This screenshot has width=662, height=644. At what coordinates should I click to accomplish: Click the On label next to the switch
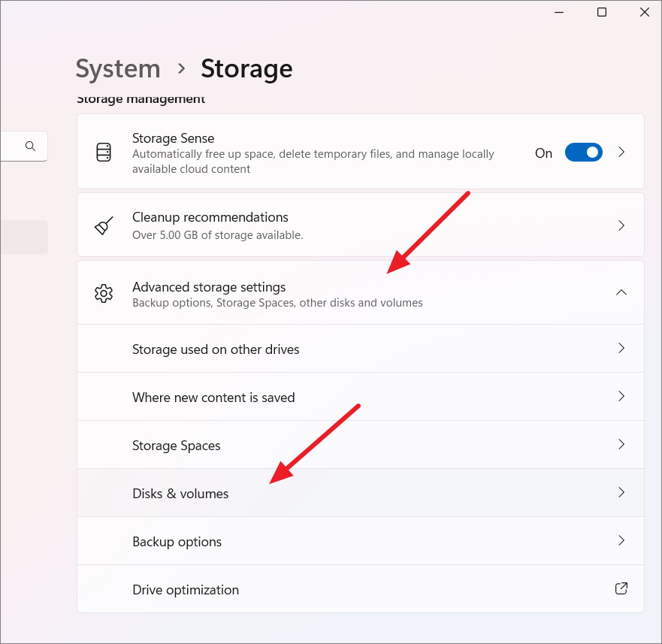coord(543,152)
